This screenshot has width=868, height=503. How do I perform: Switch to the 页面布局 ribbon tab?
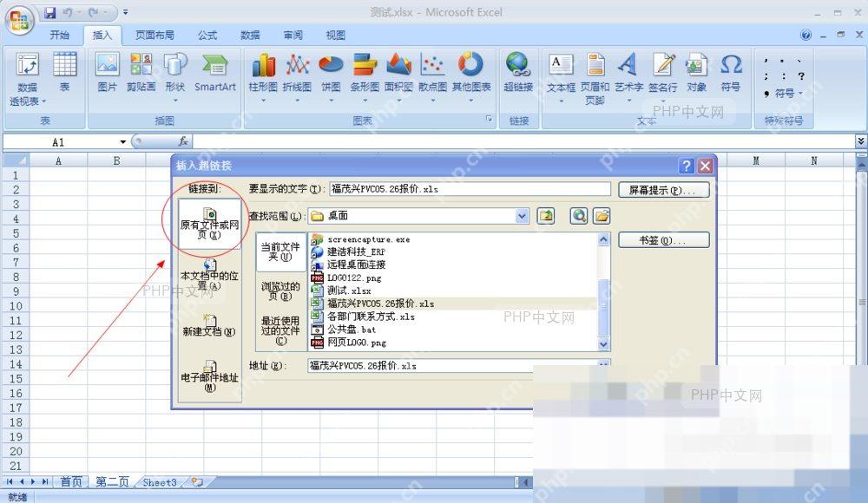(x=155, y=35)
